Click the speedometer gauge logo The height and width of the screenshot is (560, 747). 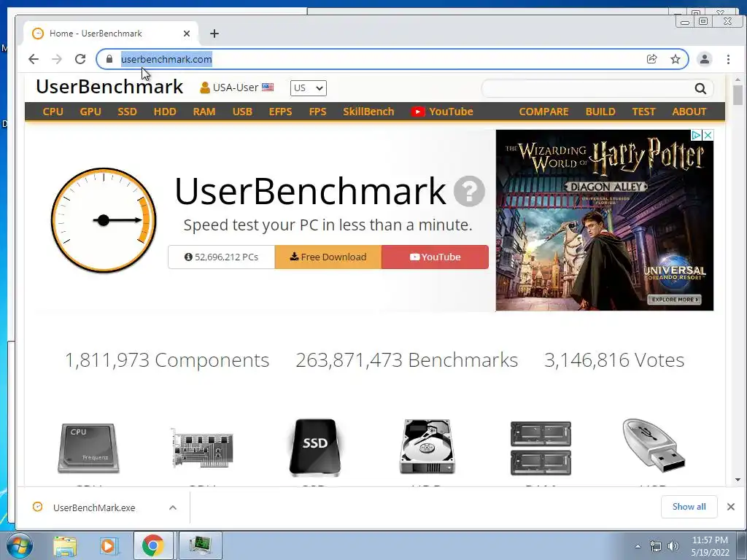(104, 220)
